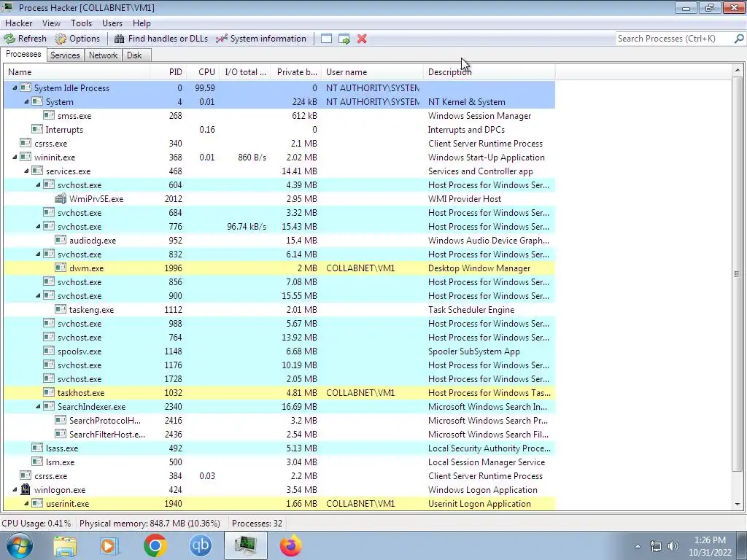747x560 pixels.
Task: Click the taskhost.exe process icon
Action: (49, 393)
